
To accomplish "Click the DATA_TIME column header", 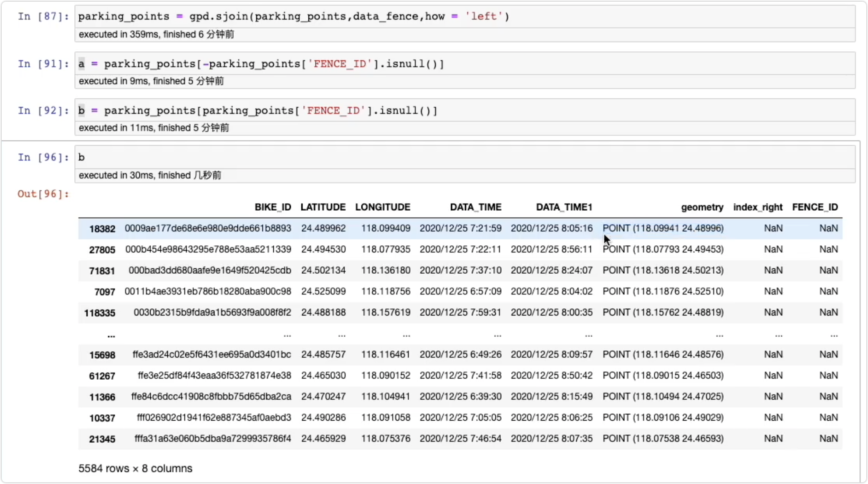I will (476, 207).
